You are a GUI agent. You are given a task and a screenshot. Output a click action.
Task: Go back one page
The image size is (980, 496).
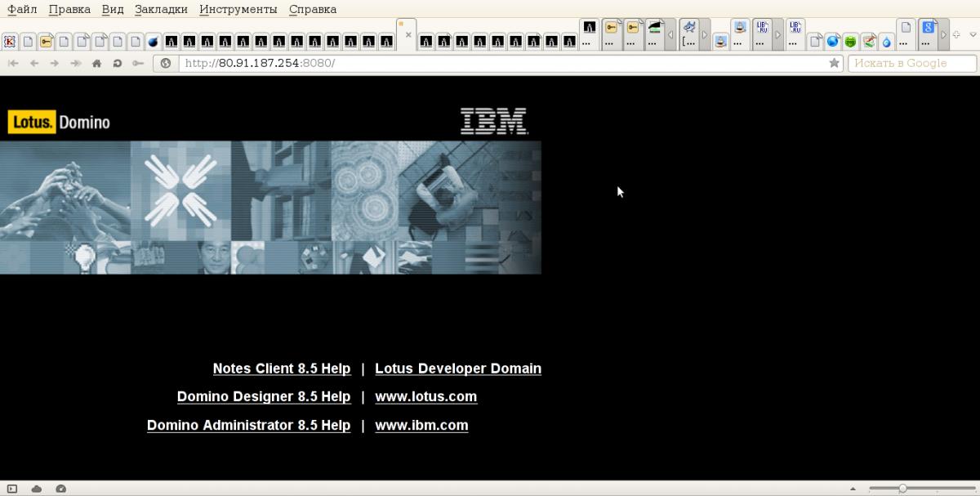click(33, 63)
